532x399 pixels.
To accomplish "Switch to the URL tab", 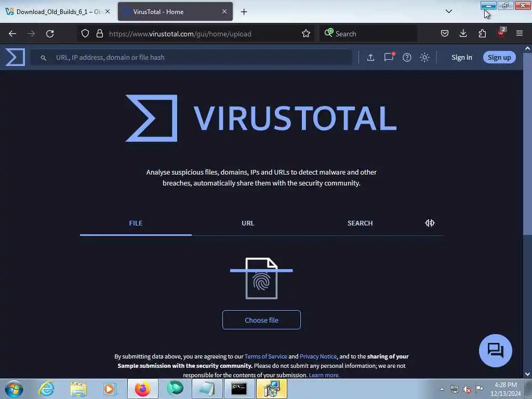I will pos(248,223).
